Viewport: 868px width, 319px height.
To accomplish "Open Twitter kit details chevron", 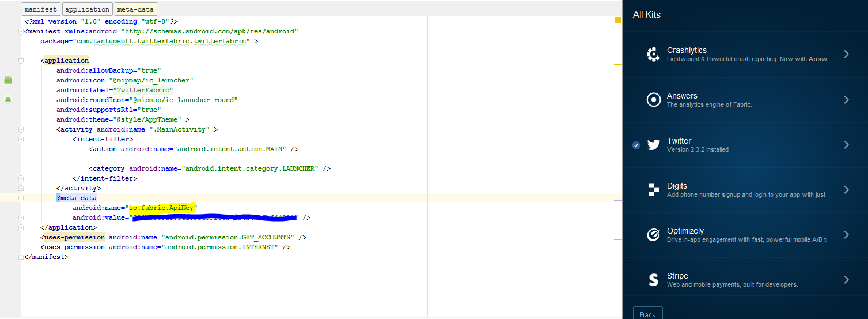I will (846, 144).
